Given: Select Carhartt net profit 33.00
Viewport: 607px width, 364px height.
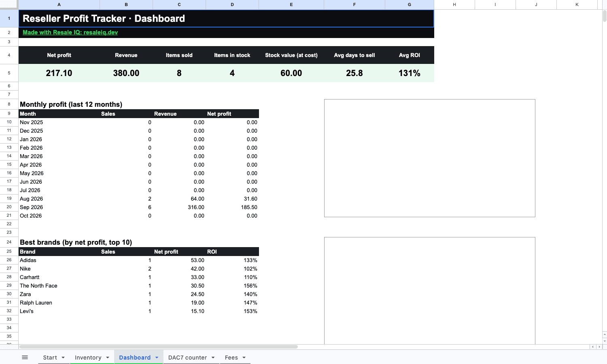Looking at the screenshot, I should 179,277.
